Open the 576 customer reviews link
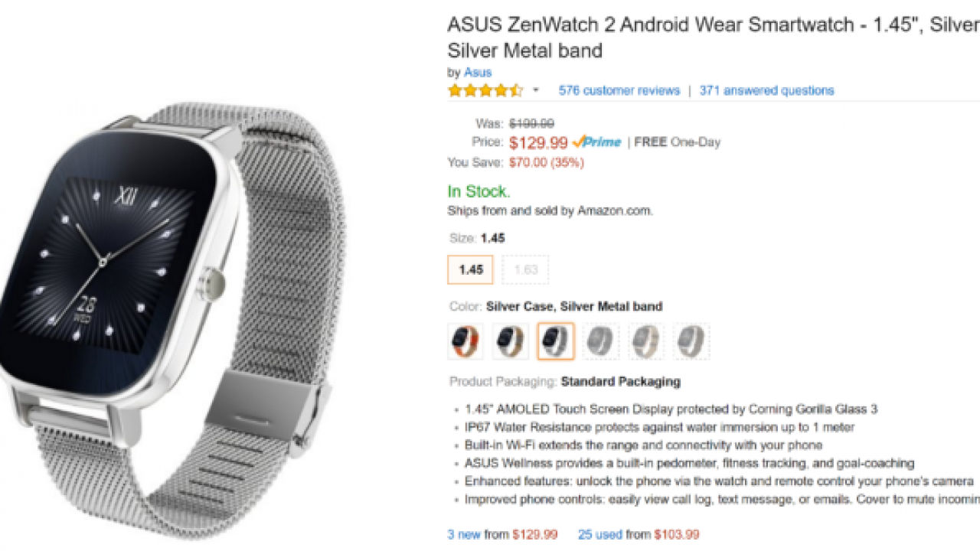Screen dimensions: 980x551 point(618,90)
